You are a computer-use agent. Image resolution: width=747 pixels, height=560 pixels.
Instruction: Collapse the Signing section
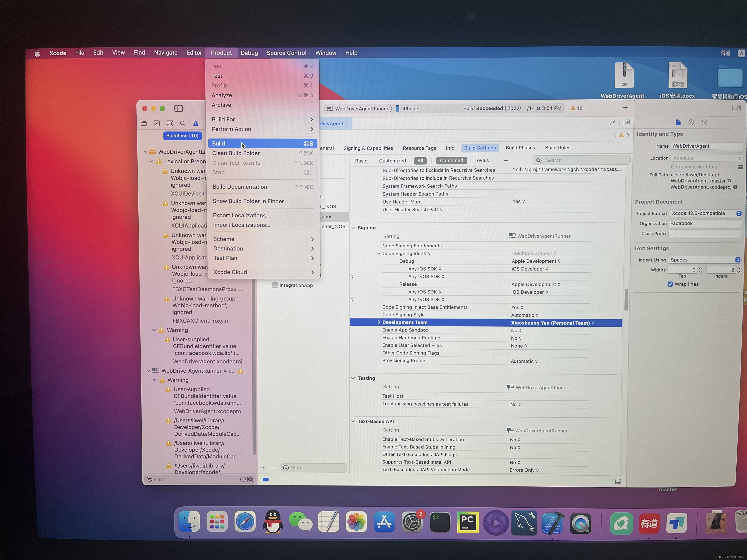[x=353, y=228]
